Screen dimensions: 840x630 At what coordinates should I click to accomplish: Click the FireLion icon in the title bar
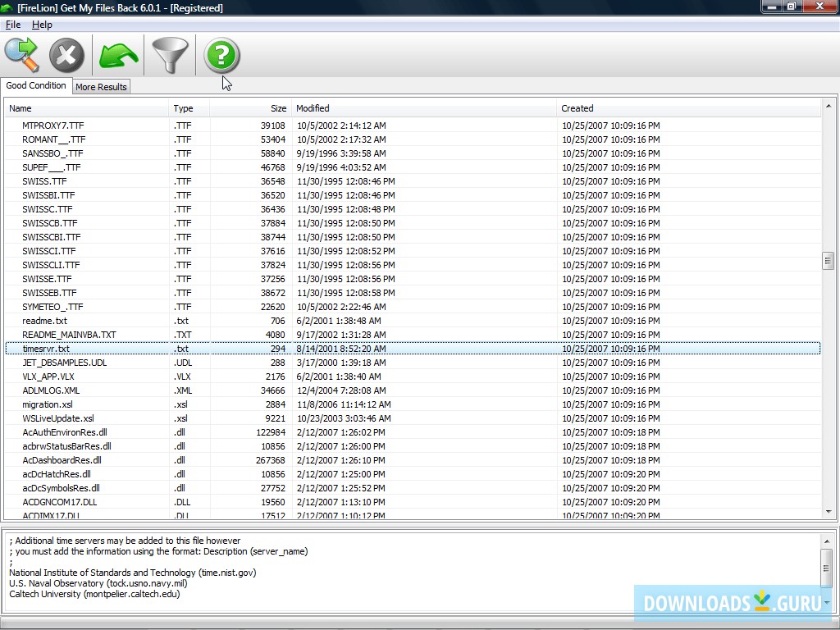pyautogui.click(x=8, y=7)
